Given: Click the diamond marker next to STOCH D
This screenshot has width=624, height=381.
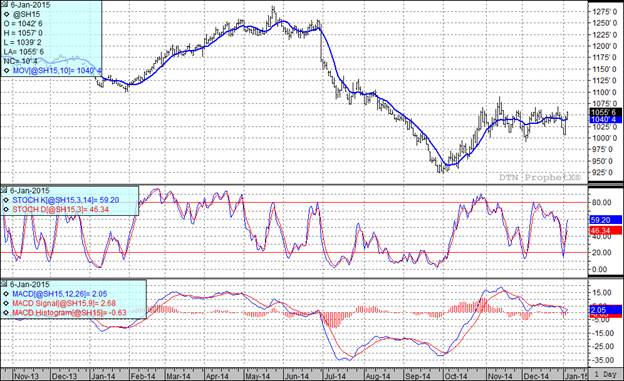Looking at the screenshot, I should tap(6, 209).
